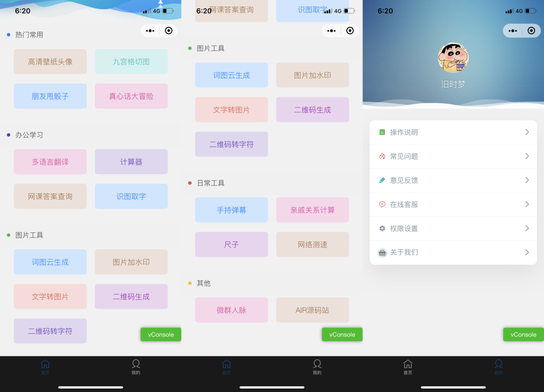Click the 办公学习 section heading
This screenshot has height=392, width=544.
[29, 135]
